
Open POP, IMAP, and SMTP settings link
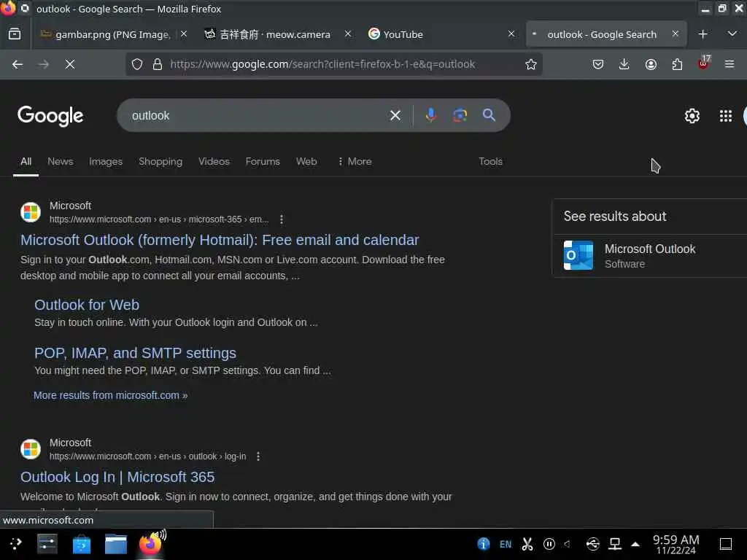pos(135,353)
